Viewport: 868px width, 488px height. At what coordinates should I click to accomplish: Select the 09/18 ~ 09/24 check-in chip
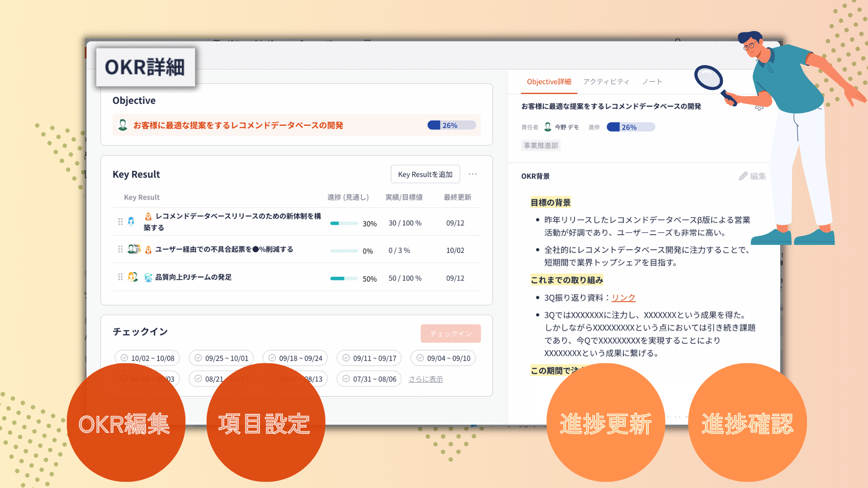(x=295, y=358)
